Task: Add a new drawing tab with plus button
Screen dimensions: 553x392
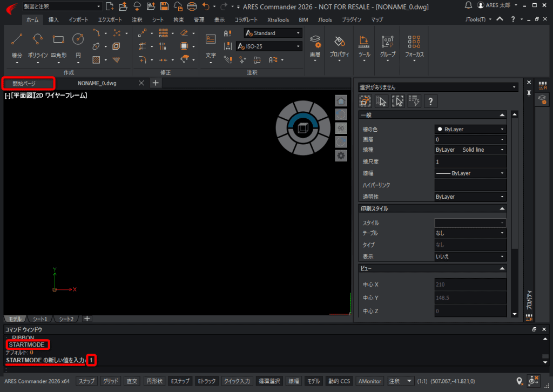Action: [x=155, y=83]
